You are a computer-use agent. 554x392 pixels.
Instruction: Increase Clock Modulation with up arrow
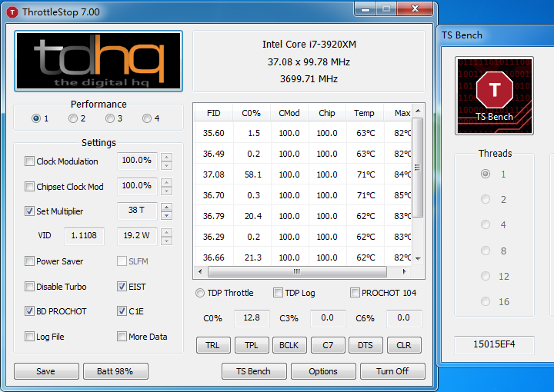click(166, 157)
